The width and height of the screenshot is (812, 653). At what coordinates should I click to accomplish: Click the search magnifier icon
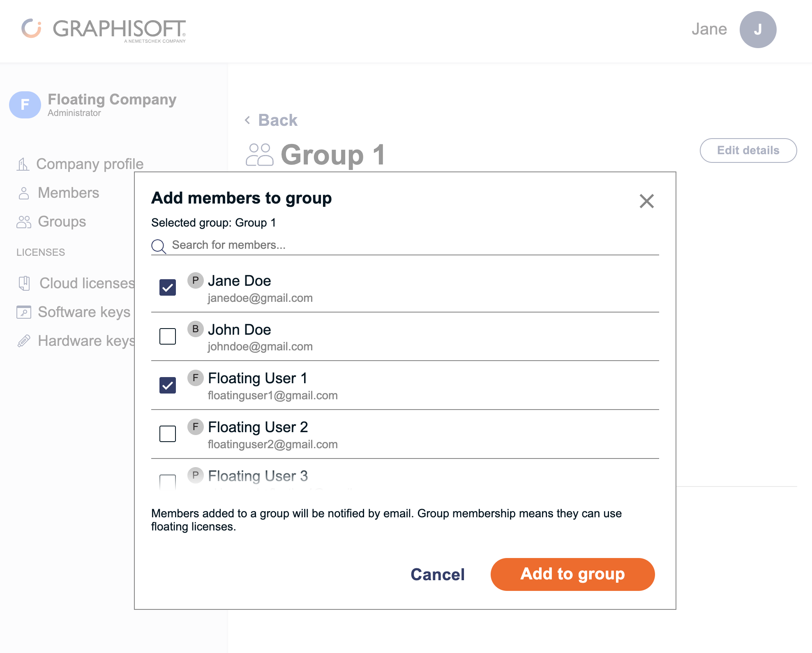pos(159,246)
